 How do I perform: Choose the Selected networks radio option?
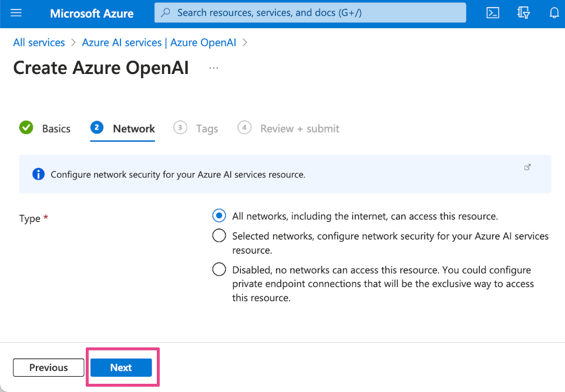point(219,236)
